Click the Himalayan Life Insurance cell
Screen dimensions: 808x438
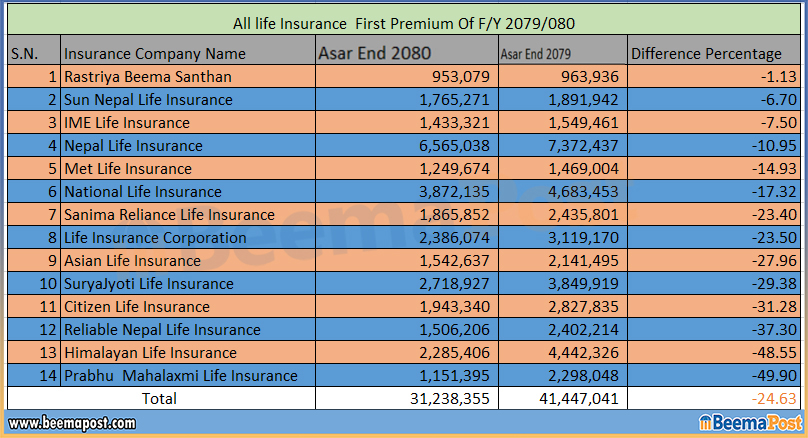[150, 353]
